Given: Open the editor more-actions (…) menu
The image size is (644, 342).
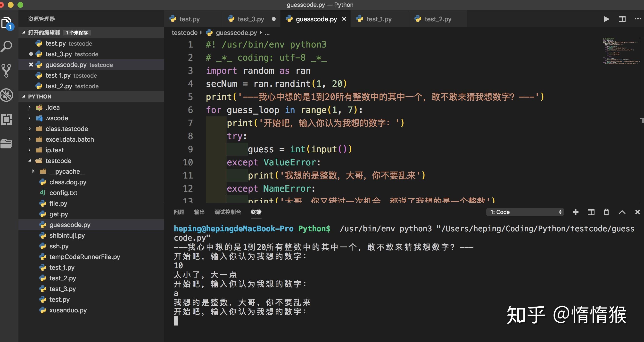Looking at the screenshot, I should pyautogui.click(x=638, y=19).
